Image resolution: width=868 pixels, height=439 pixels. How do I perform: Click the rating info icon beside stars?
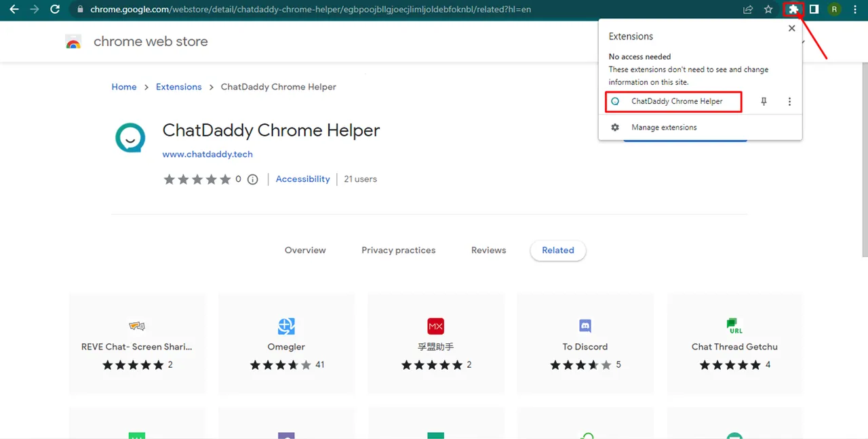(252, 180)
